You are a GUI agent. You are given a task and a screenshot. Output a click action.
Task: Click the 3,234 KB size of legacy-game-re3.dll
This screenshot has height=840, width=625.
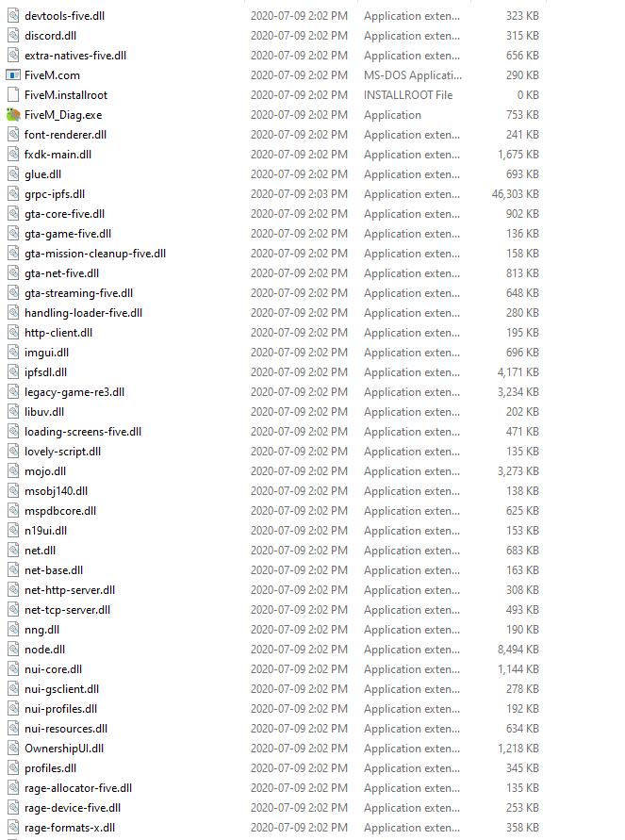(x=518, y=392)
